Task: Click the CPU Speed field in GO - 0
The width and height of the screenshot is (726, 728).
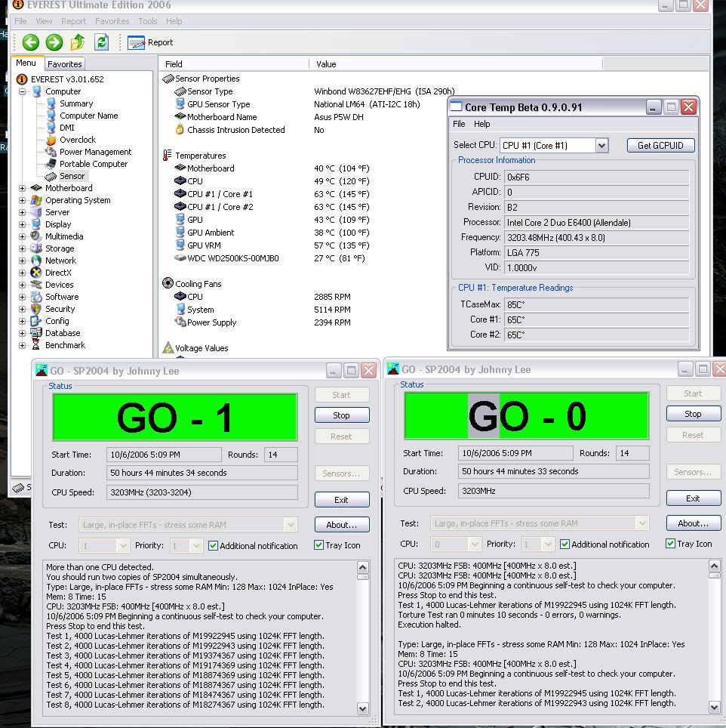Action: tap(553, 491)
